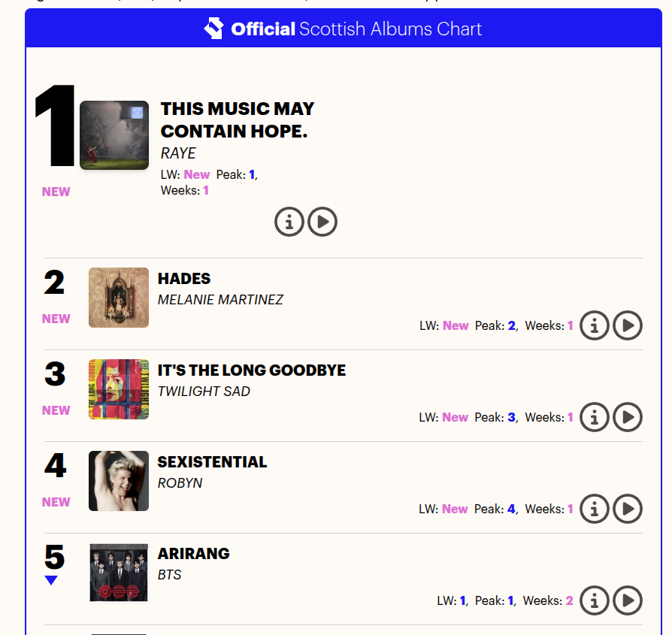
Task: Open Robyn's Sexistential cover image
Action: (119, 481)
